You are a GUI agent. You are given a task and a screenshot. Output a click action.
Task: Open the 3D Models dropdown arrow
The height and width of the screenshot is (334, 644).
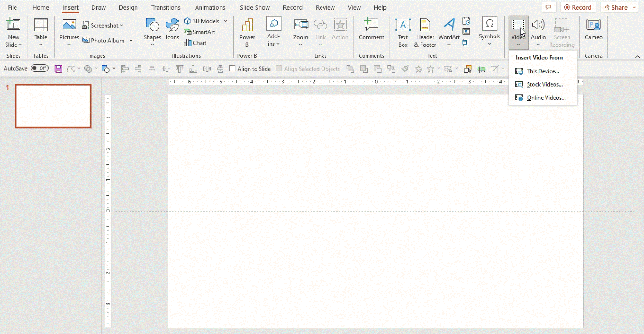226,21
